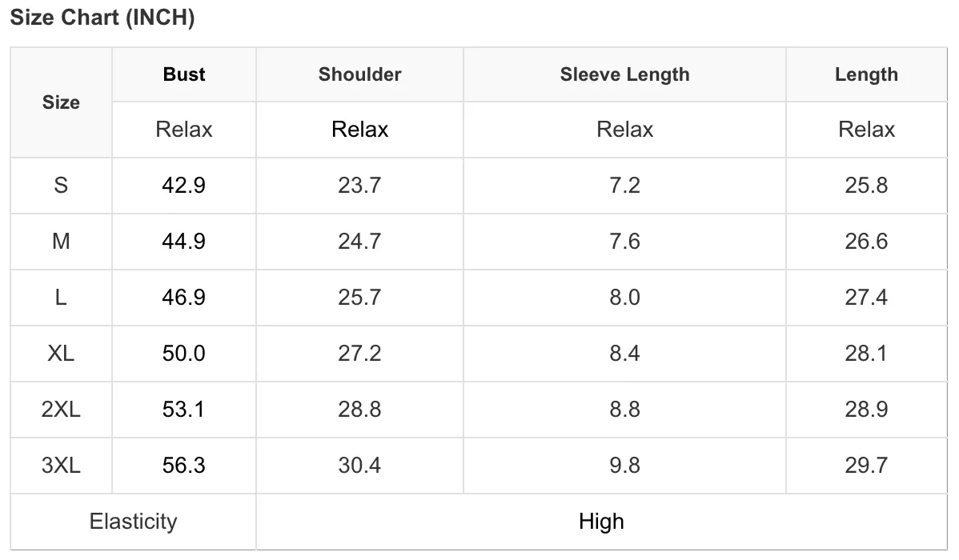Select the XL size row label
Image resolution: width=959 pixels, height=560 pixels.
[61, 354]
